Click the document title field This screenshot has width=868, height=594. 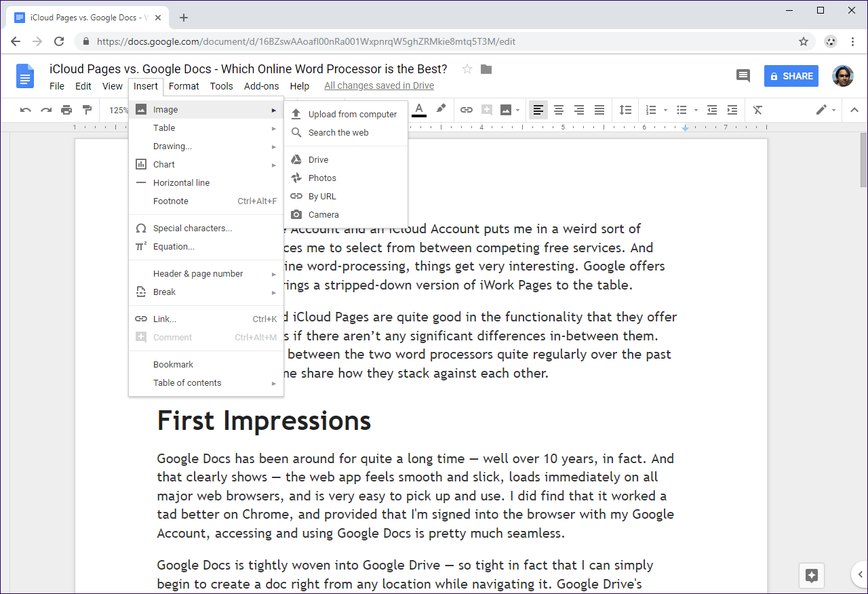click(x=248, y=69)
